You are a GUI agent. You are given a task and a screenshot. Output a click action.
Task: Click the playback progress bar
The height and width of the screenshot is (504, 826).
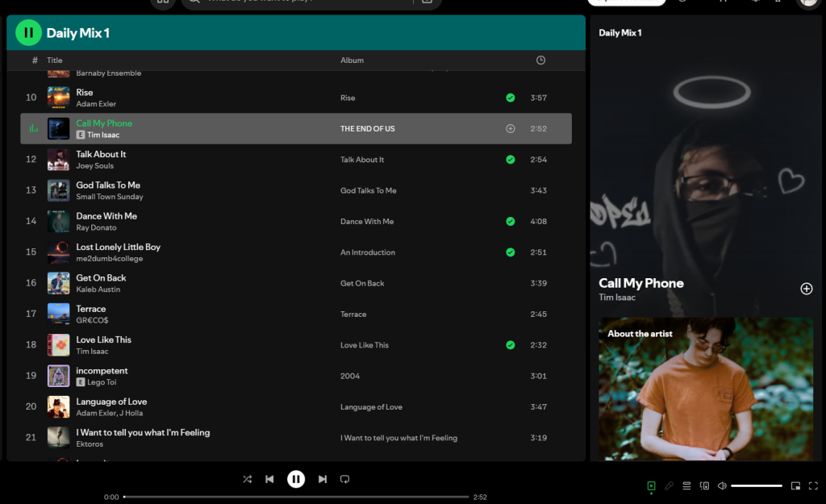(x=296, y=497)
